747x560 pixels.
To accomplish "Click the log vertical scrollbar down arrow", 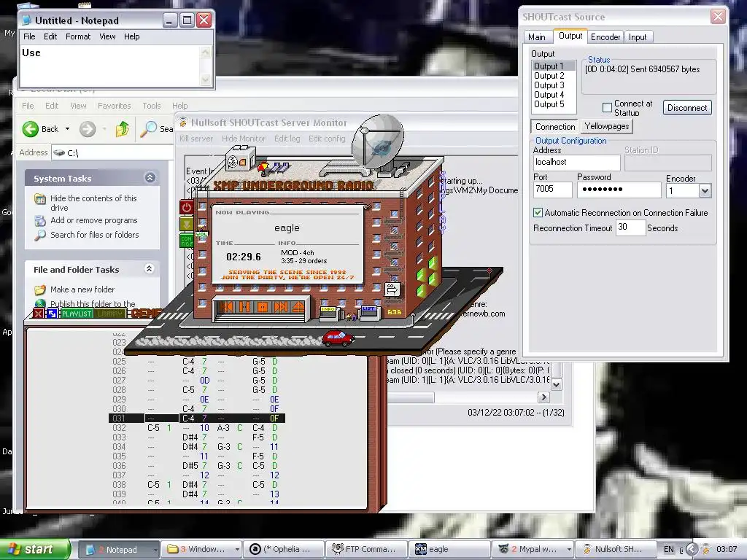I will click(x=556, y=384).
